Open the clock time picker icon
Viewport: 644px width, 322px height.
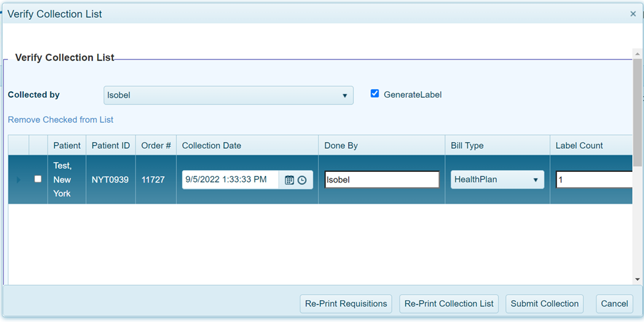(x=302, y=180)
